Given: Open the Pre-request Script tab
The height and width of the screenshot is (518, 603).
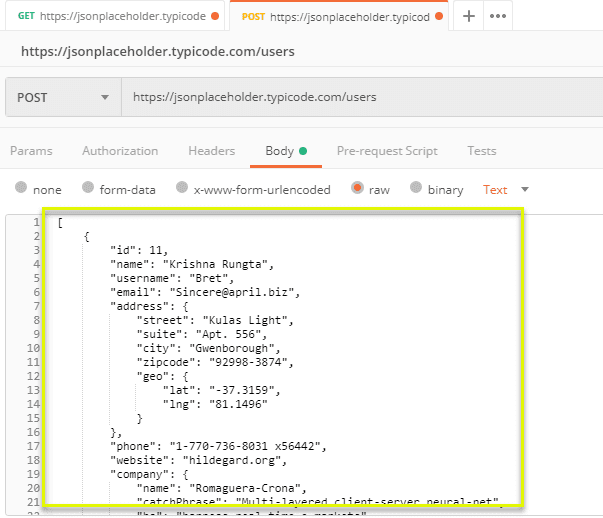Looking at the screenshot, I should coord(387,151).
